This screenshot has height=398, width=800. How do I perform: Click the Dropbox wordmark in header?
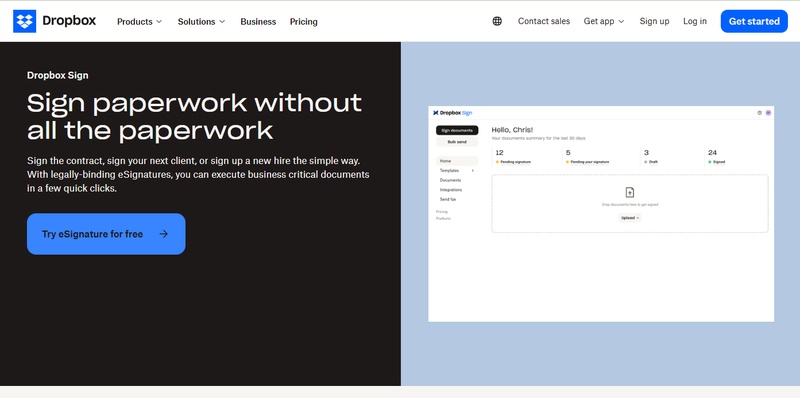tap(69, 21)
